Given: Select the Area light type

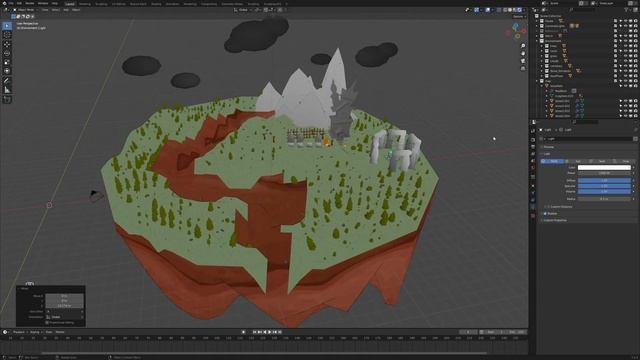Looking at the screenshot, I should (x=623, y=161).
